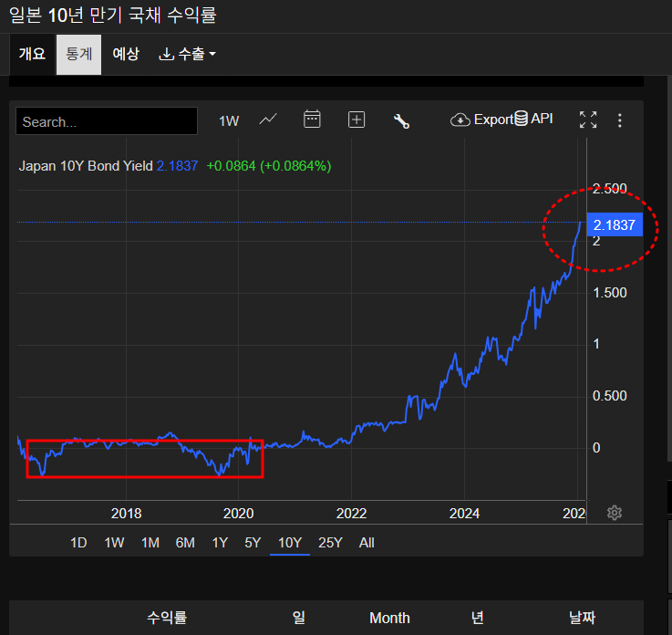
Task: Click the 2.1837 current price label
Action: coord(614,225)
